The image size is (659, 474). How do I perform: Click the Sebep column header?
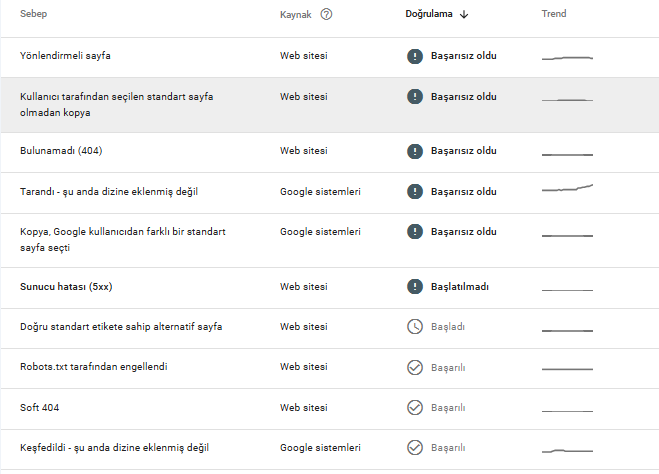pos(34,14)
